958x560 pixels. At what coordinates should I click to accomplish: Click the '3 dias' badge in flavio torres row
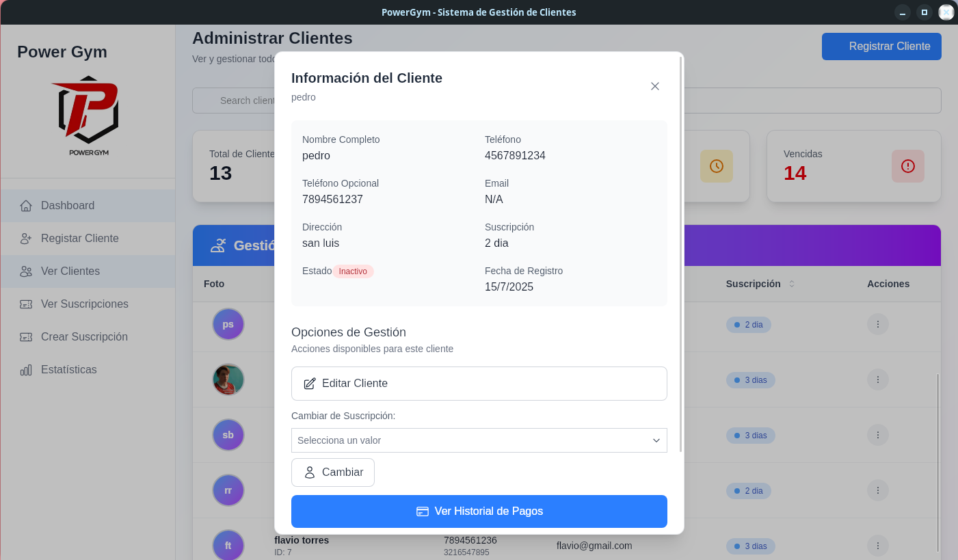pyautogui.click(x=751, y=546)
